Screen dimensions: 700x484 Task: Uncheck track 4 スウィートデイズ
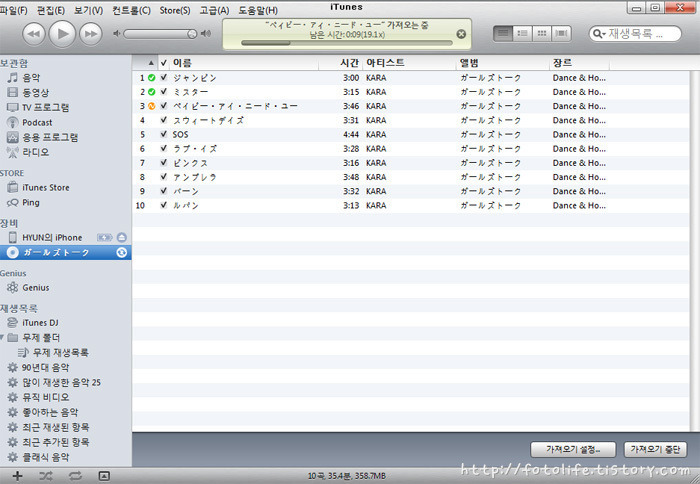click(164, 120)
